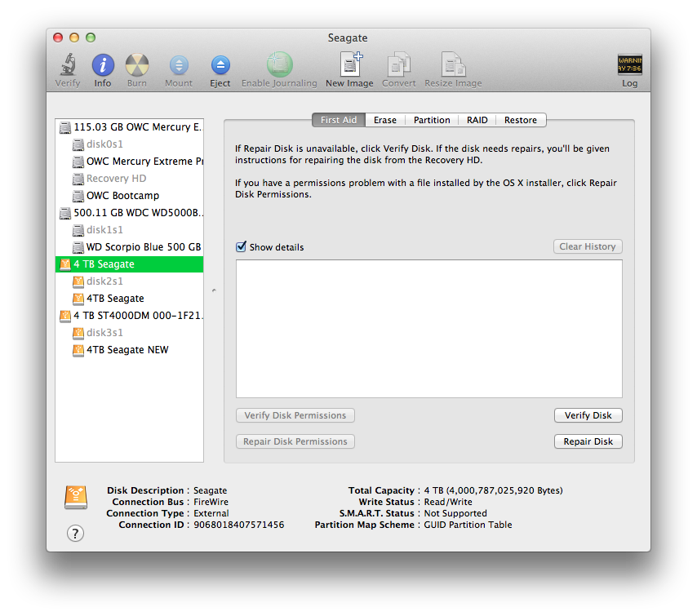
Task: Click drive icon next to WD Scorpio Blue
Action: pyautogui.click(x=78, y=247)
